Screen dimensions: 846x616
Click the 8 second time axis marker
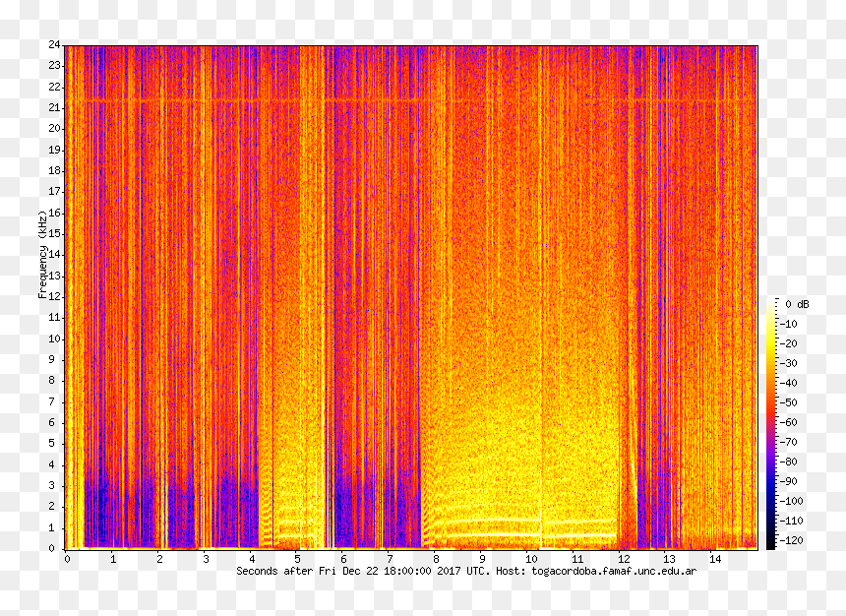(x=436, y=559)
